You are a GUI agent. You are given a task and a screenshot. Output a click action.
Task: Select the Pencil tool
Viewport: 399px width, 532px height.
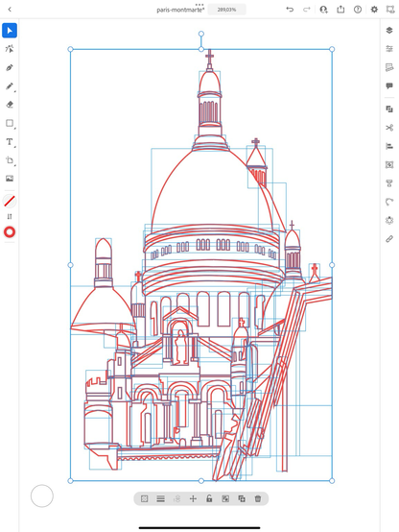(10, 86)
